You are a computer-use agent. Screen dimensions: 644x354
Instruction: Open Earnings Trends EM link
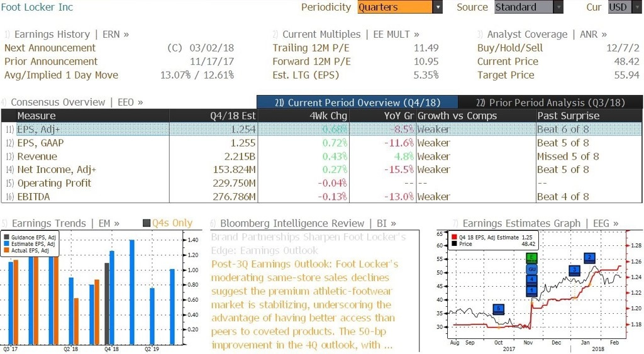65,223
